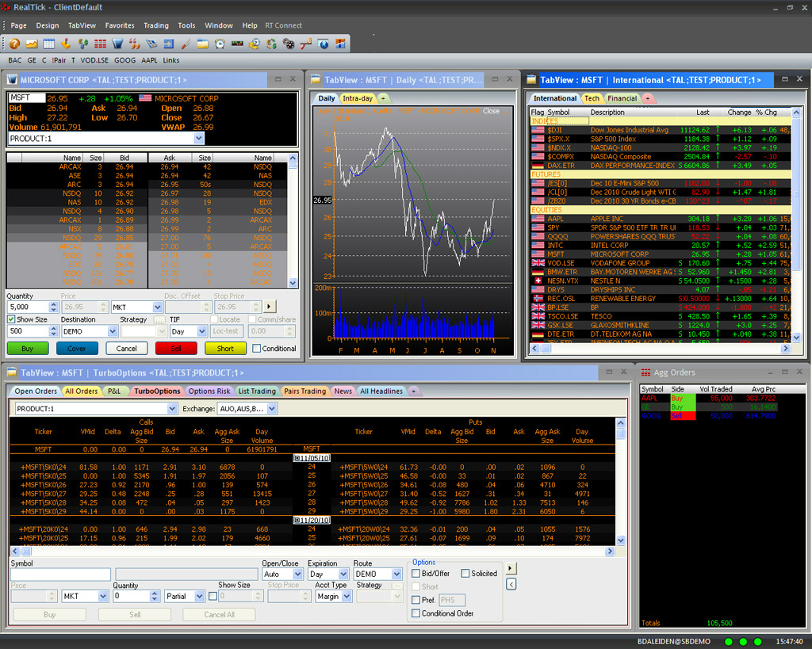812x649 pixels.
Task: Click the dice toolbar icon
Action: [x=289, y=44]
